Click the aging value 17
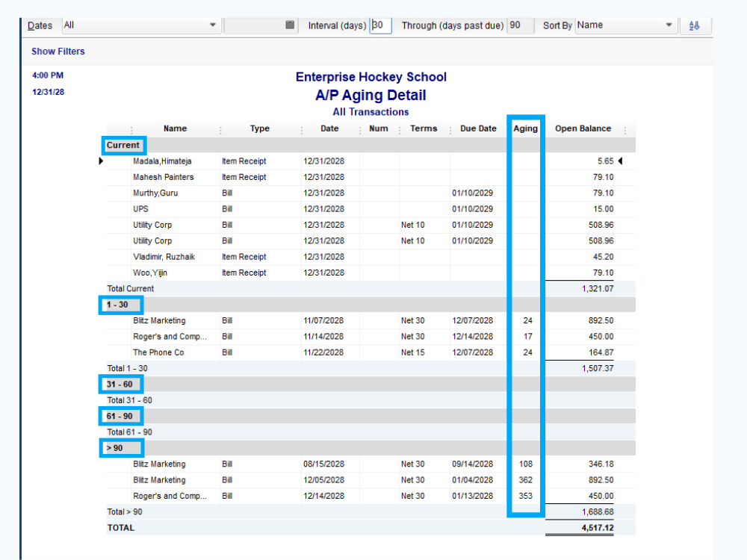This screenshot has width=747, height=560. 528,337
